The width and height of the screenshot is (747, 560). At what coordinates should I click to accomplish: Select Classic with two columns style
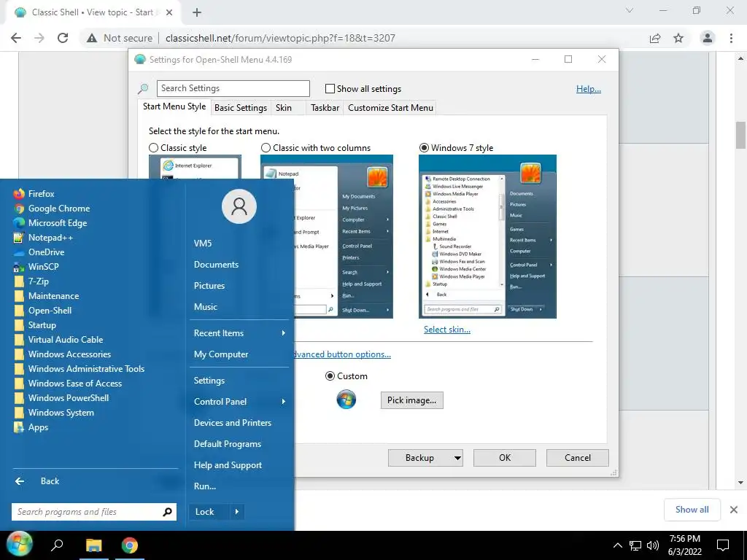266,148
